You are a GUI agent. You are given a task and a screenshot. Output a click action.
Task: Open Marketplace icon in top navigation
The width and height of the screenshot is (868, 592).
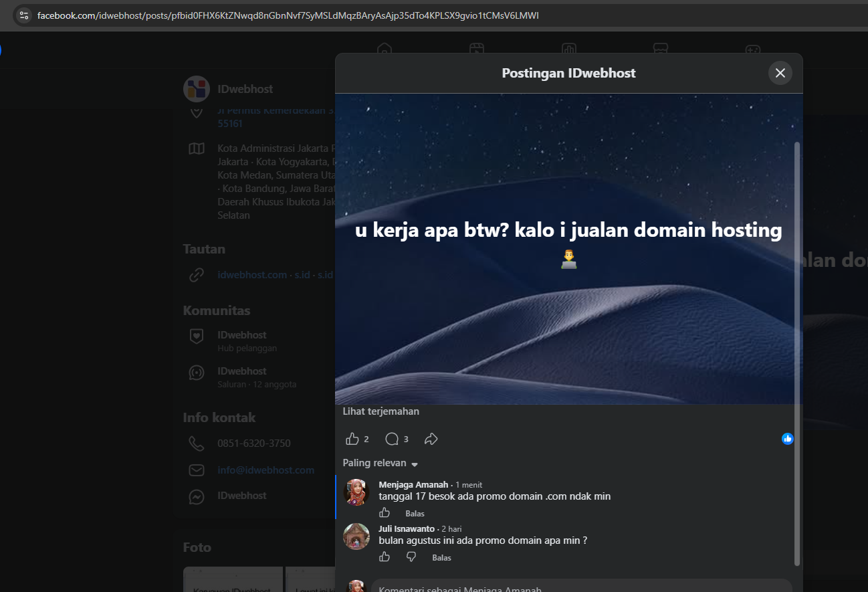(x=661, y=49)
